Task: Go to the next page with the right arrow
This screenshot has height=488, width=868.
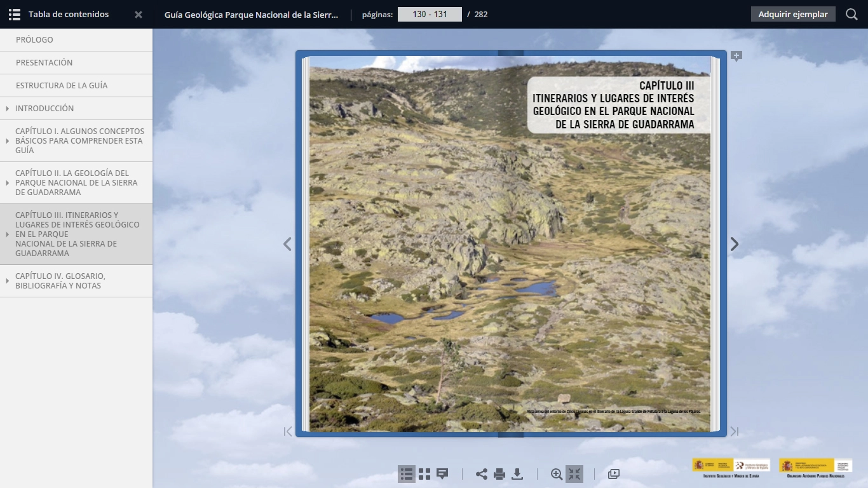Action: (734, 244)
